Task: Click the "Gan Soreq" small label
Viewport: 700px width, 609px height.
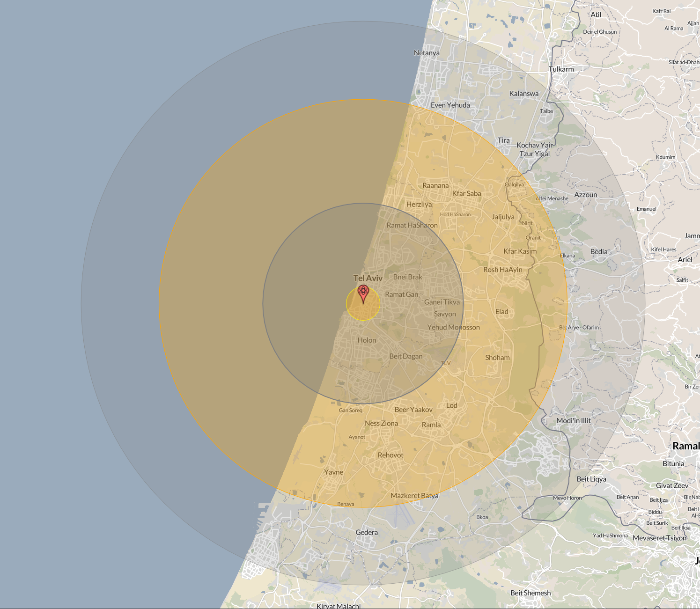Action: 351,411
